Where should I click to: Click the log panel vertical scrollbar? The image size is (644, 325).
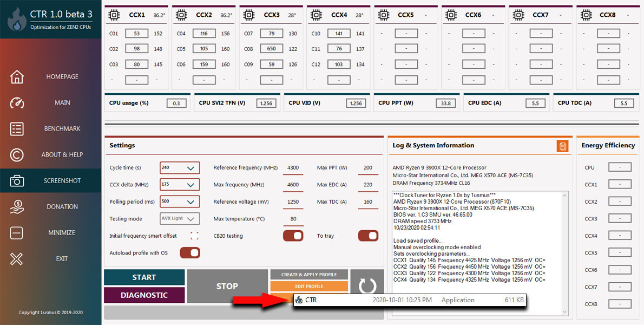tap(565, 253)
